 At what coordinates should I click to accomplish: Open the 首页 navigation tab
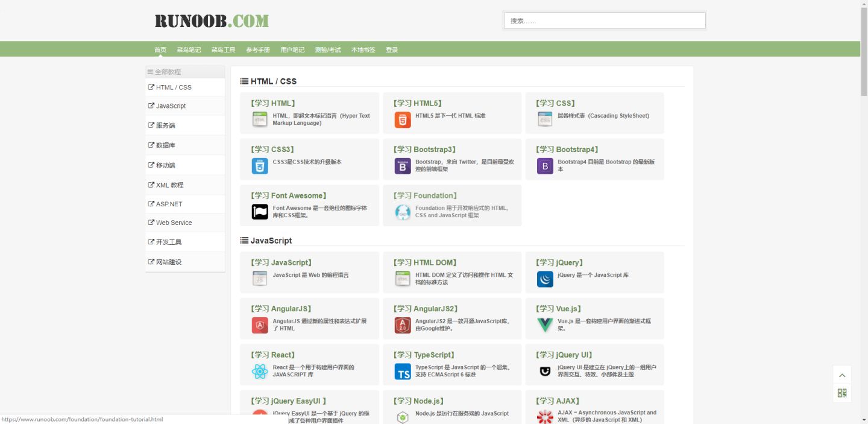[160, 49]
